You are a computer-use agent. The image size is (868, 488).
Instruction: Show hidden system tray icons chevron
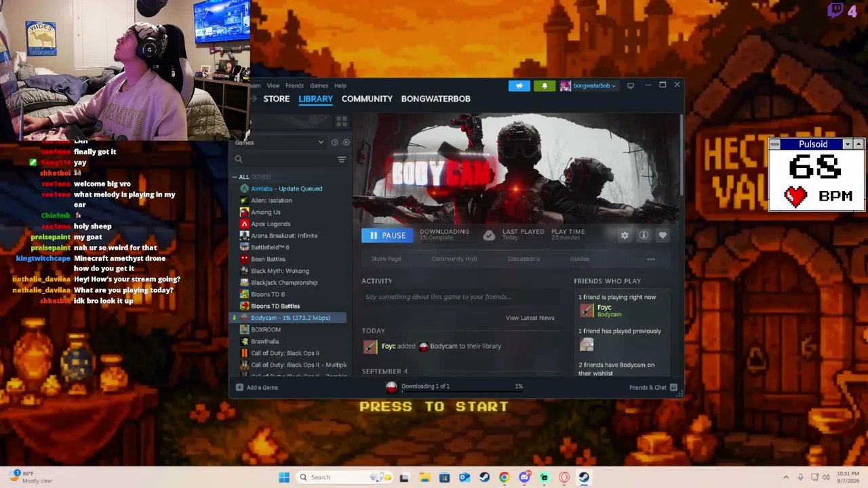[786, 477]
